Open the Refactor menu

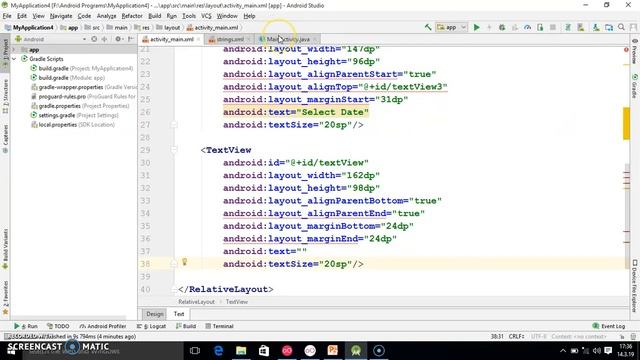132,16
